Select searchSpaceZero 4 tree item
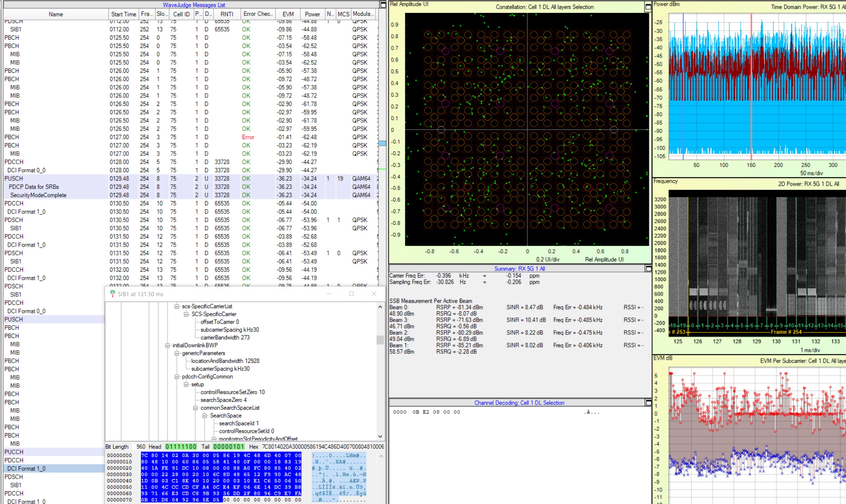This screenshot has height=504, width=846. (x=223, y=400)
